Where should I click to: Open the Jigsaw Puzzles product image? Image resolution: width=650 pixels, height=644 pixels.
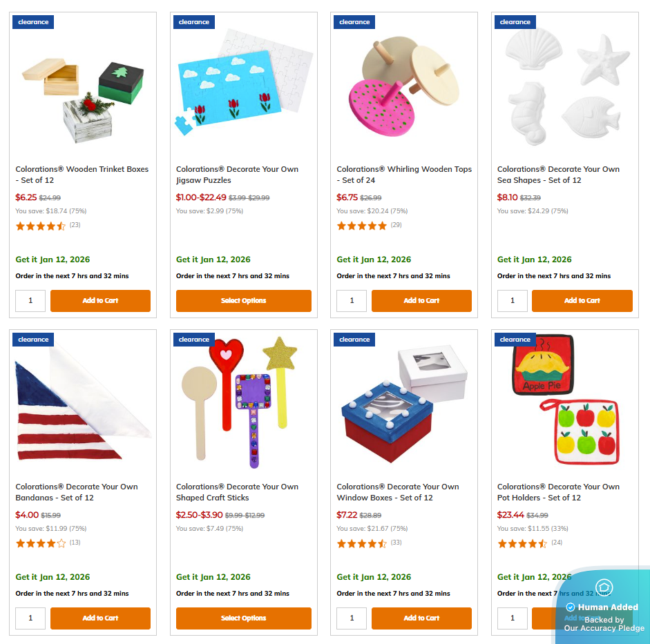244,82
